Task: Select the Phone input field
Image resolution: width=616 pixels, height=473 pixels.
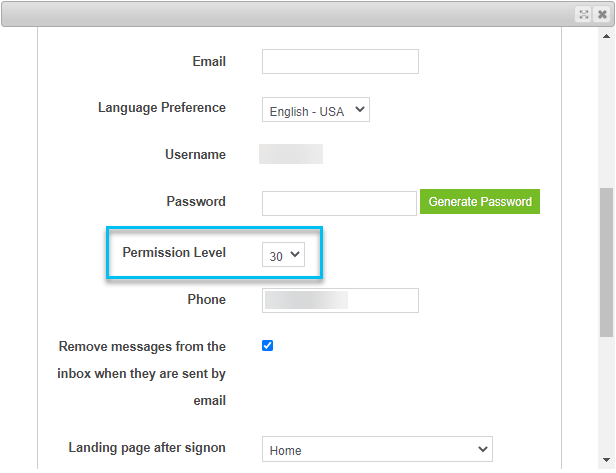Action: [x=340, y=301]
